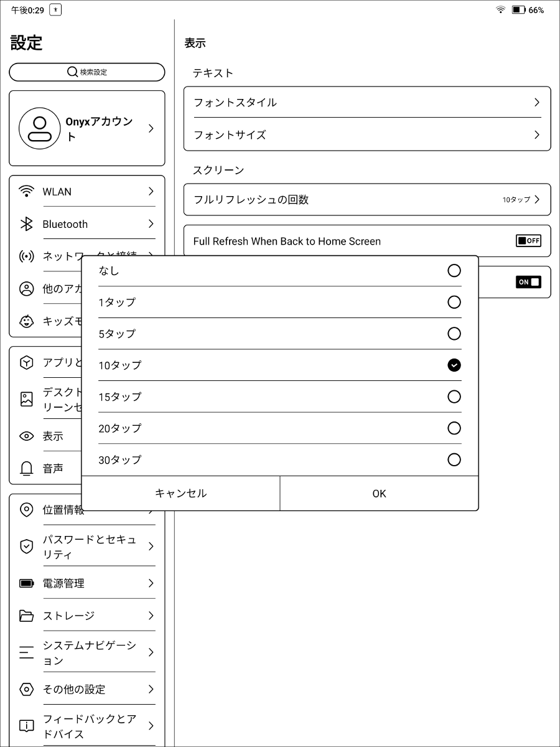The image size is (560, 747).
Task: Click the 検索設定 search field
Action: tap(86, 72)
